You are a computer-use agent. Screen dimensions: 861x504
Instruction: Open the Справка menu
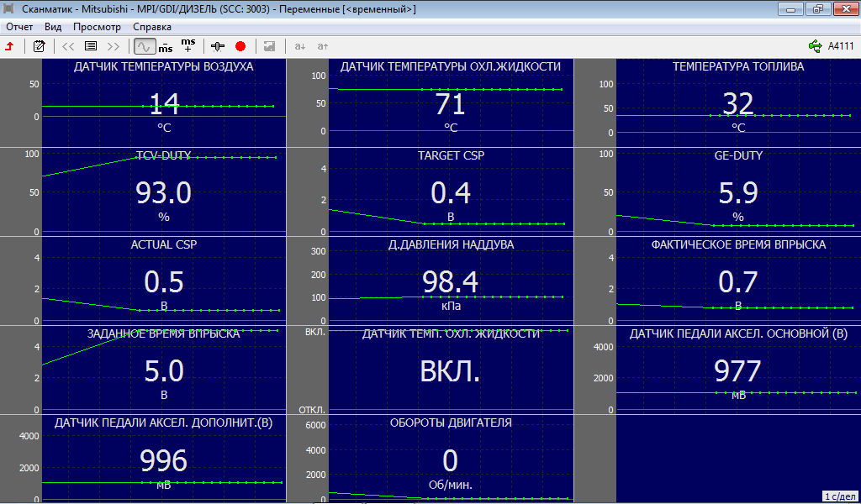152,27
